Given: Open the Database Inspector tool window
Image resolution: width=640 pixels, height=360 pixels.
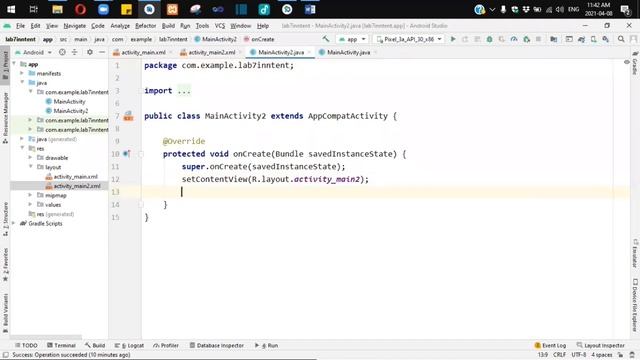Looking at the screenshot, I should pyautogui.click(x=216, y=345).
